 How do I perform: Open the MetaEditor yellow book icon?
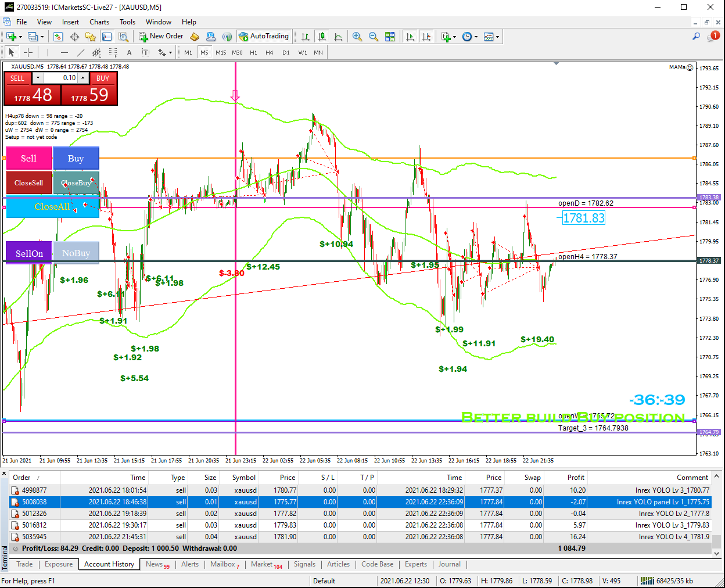[x=195, y=37]
